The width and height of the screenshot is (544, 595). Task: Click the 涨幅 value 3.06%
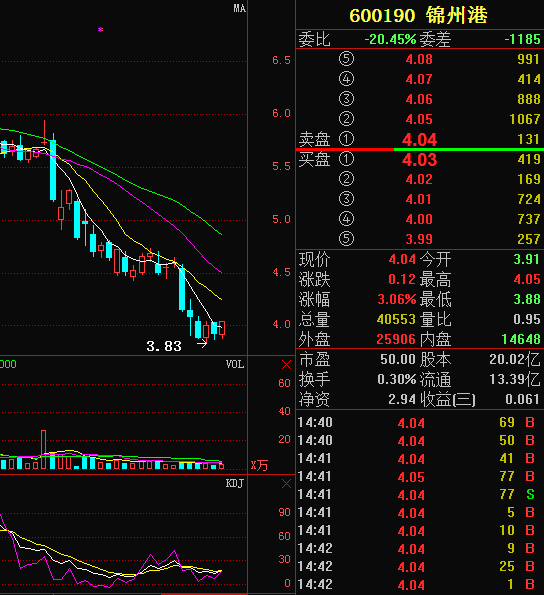click(x=397, y=299)
